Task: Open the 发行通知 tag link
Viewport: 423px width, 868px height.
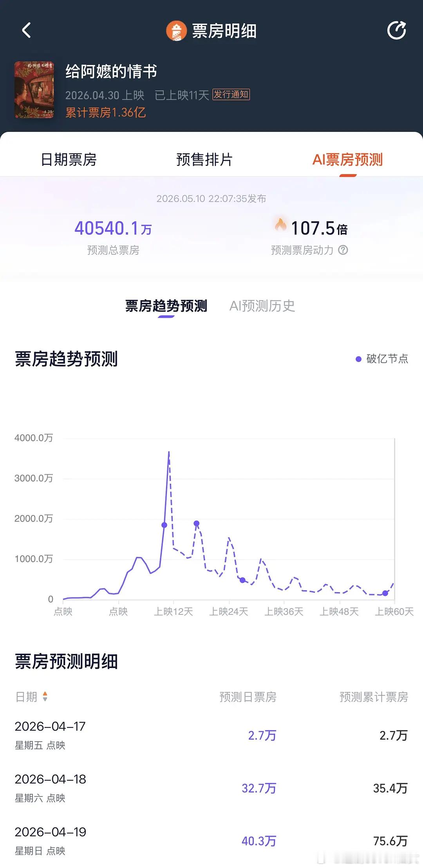Action: click(x=231, y=95)
